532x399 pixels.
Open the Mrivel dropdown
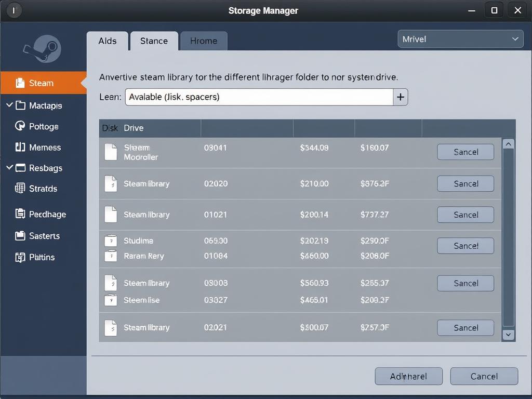(460, 39)
